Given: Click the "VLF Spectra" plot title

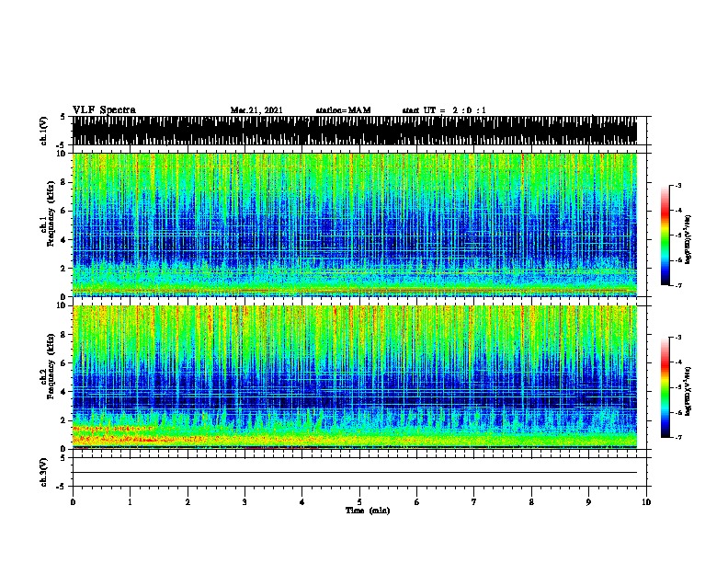Looking at the screenshot, I should click(x=104, y=110).
